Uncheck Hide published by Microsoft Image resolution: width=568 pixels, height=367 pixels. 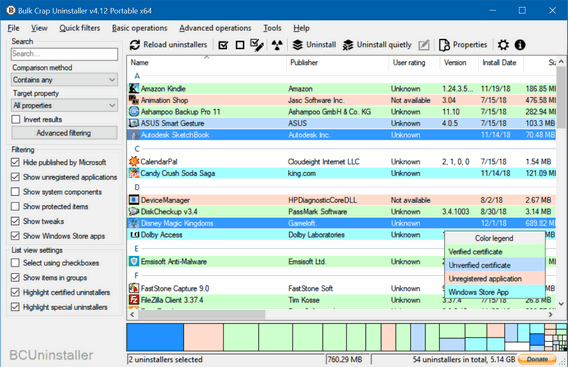point(15,162)
